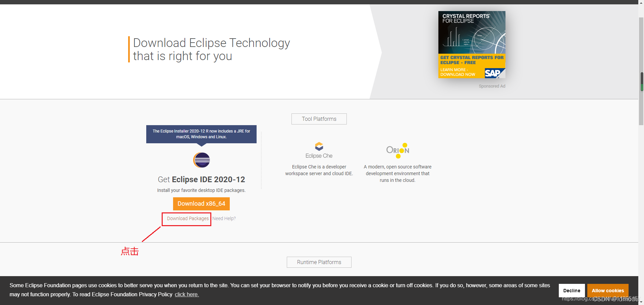Click the Eclipse Che logo

[319, 150]
